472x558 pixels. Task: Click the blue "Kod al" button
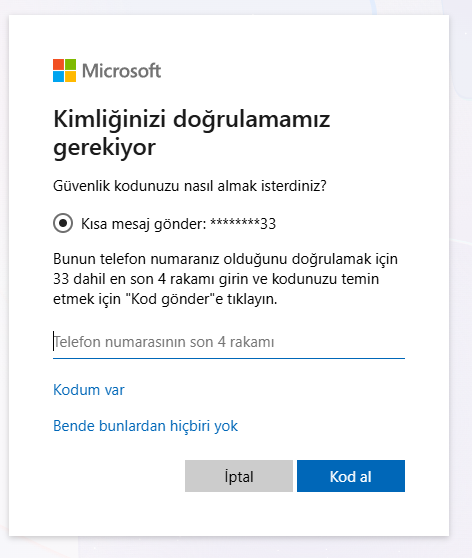tap(351, 476)
